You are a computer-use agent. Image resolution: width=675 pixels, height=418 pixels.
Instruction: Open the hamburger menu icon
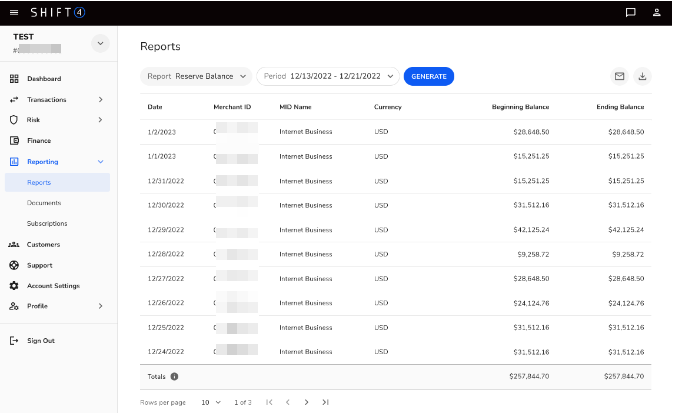[14, 12]
